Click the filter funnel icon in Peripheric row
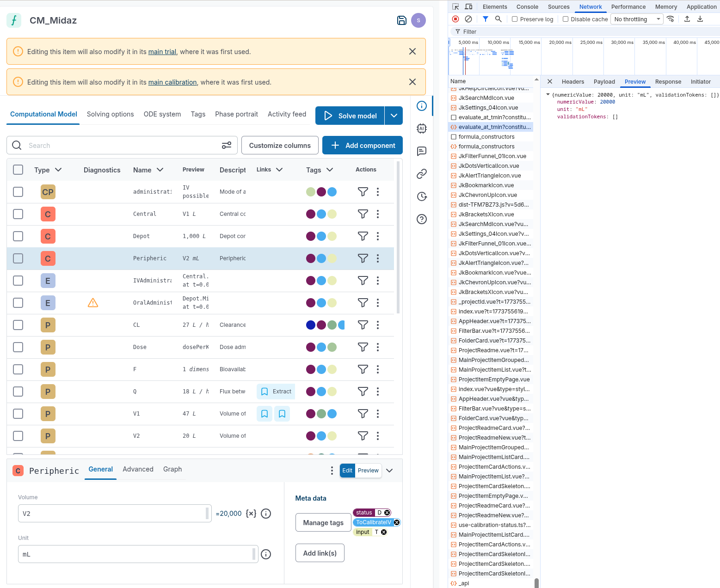Image resolution: width=720 pixels, height=588 pixels. pyautogui.click(x=363, y=258)
